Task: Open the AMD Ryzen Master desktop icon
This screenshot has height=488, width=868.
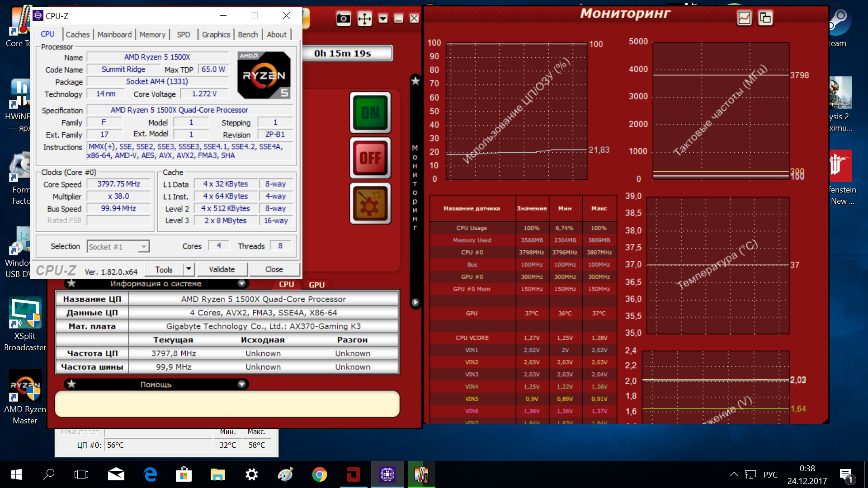Action: coord(25,397)
